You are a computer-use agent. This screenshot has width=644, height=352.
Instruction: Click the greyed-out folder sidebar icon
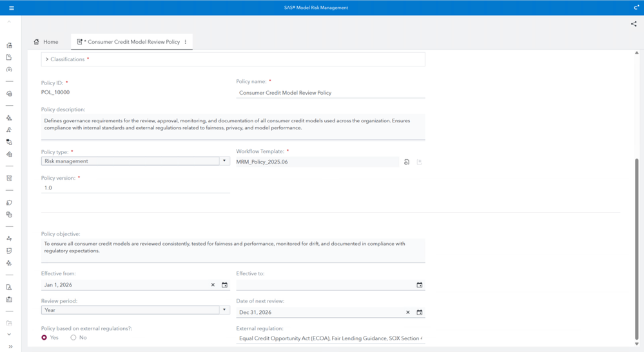tap(9, 323)
